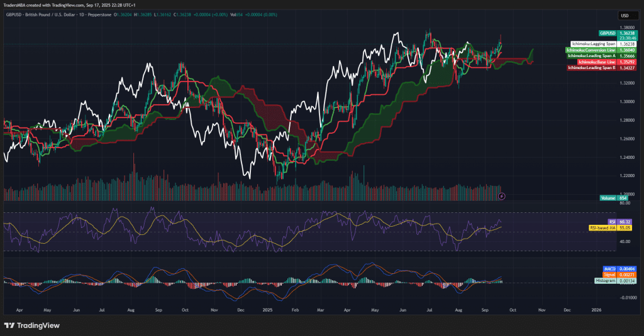Click the 2026 marker on time axis
Screen dimensions: 644x336
click(x=596, y=310)
